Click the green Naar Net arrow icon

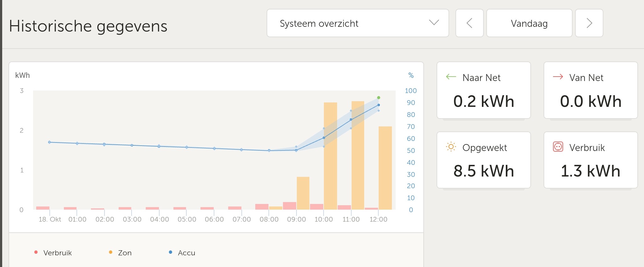(451, 77)
